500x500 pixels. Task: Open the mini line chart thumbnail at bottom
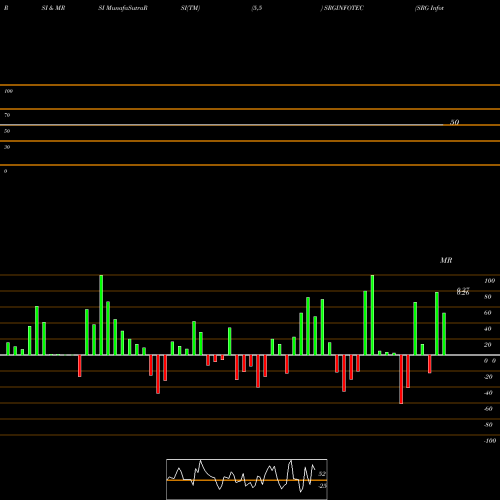tap(247, 479)
